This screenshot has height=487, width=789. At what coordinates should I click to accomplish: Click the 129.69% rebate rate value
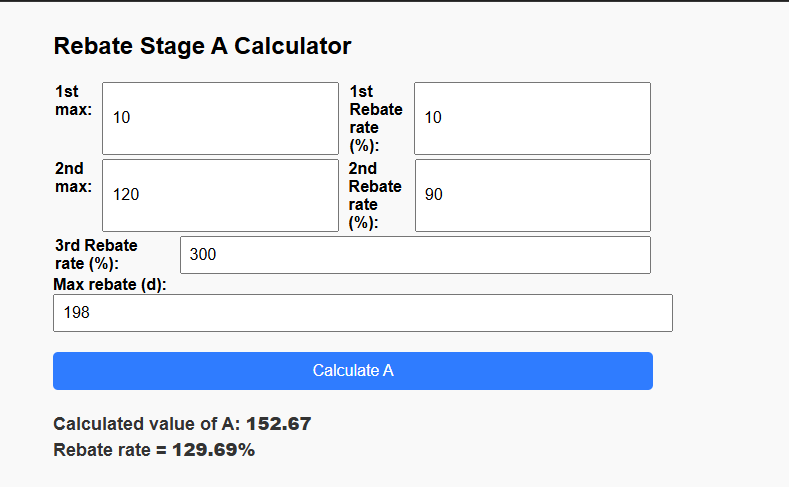coord(214,450)
